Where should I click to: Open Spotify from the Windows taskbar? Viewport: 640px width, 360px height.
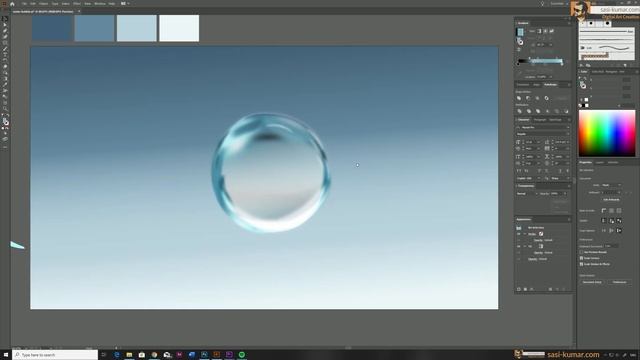[242, 355]
